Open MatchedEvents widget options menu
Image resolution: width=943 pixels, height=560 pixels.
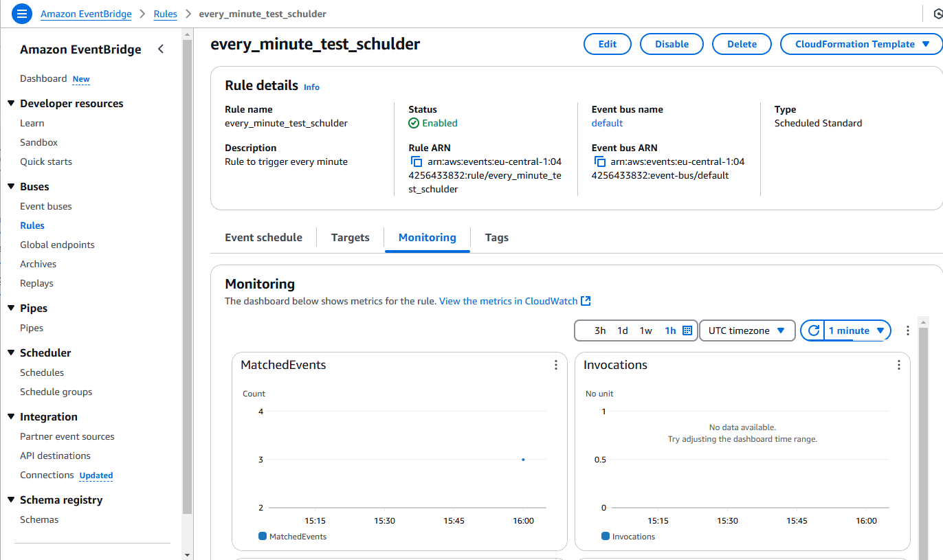[x=556, y=365]
